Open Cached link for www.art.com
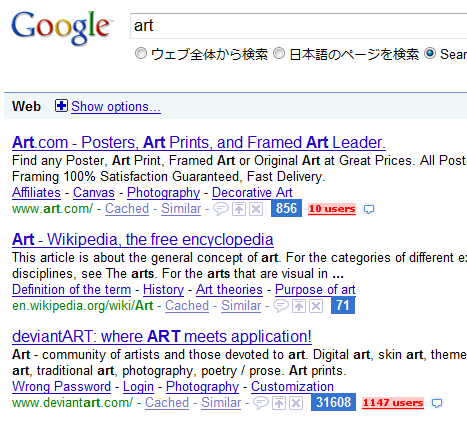The height and width of the screenshot is (423, 467). click(127, 209)
